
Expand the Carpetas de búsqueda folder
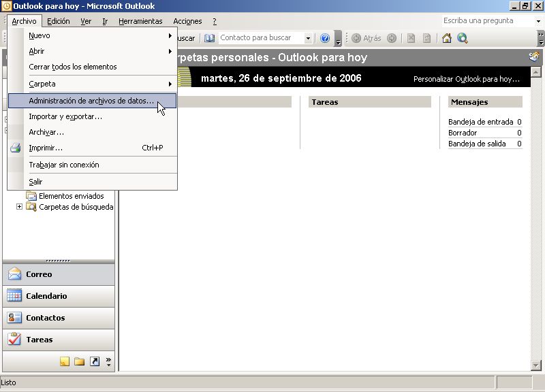(19, 207)
